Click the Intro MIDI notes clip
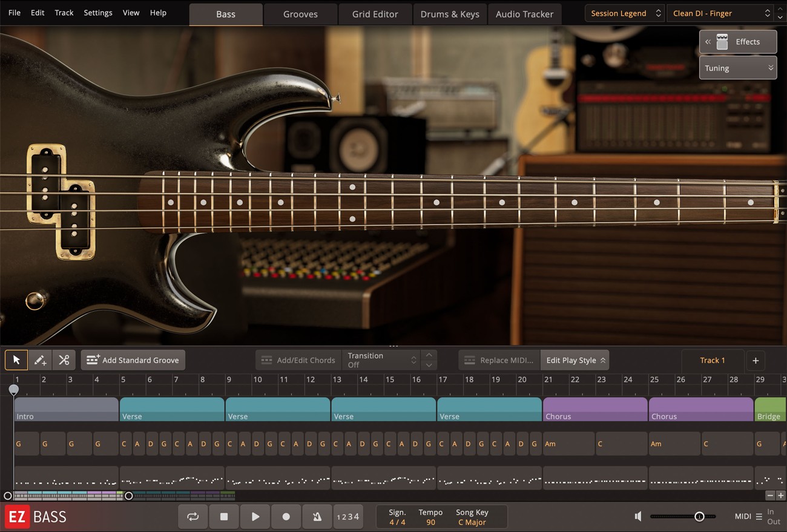787x532 pixels. [66, 478]
